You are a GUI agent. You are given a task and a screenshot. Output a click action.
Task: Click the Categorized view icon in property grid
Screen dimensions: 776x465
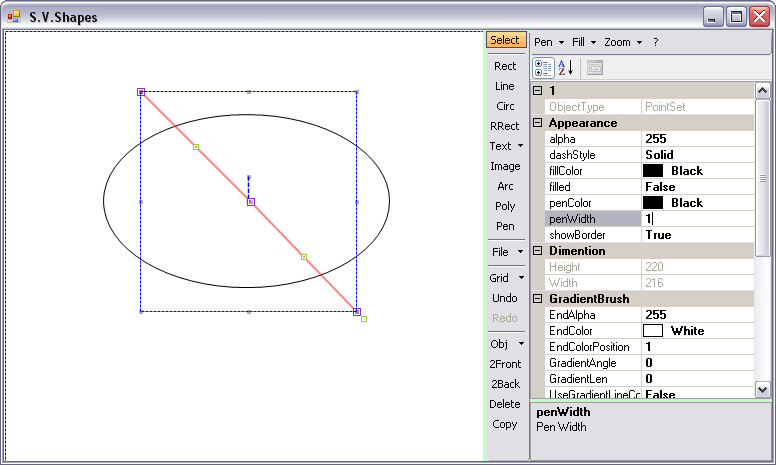click(x=544, y=68)
